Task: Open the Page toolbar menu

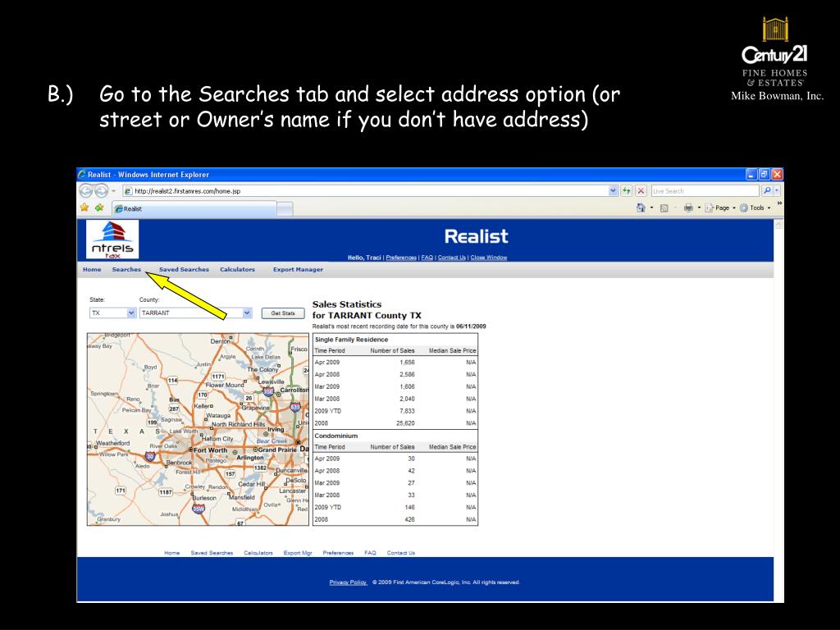Action: click(x=719, y=208)
